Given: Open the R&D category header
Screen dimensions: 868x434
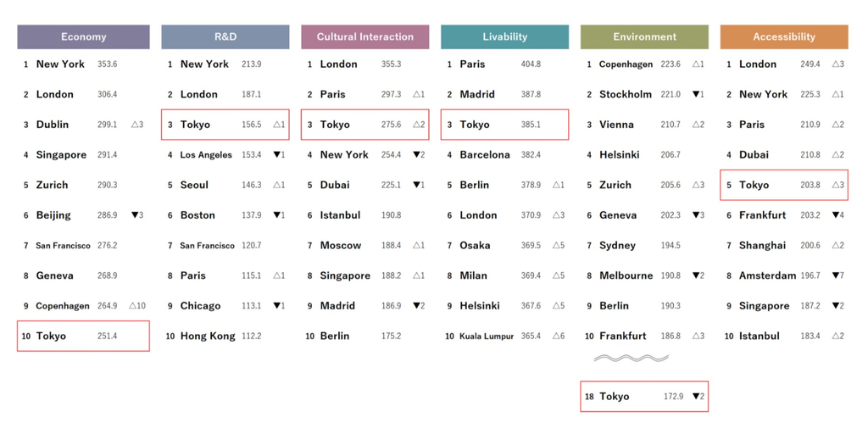Looking at the screenshot, I should (x=225, y=36).
